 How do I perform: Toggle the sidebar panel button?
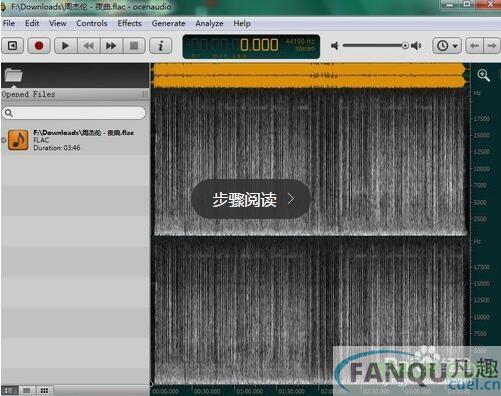pyautogui.click(x=13, y=46)
